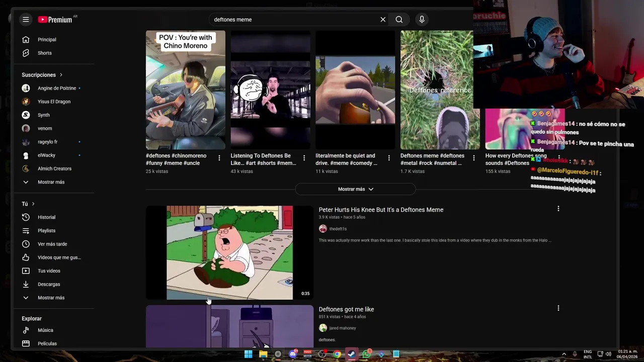Open options for Listening To Deftones short

pos(304,158)
